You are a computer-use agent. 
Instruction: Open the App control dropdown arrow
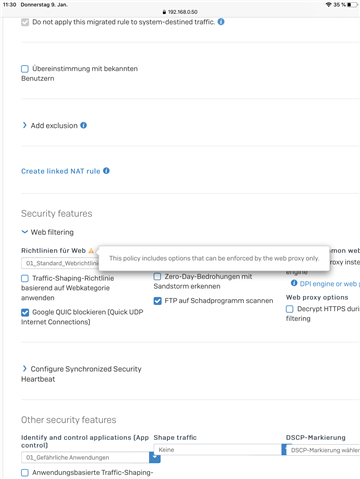[155, 457]
